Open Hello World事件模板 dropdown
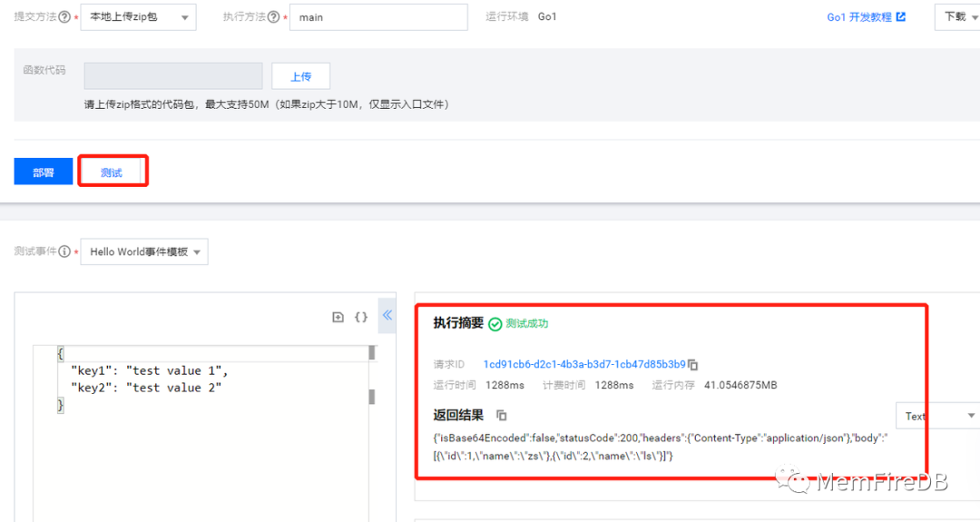 144,251
